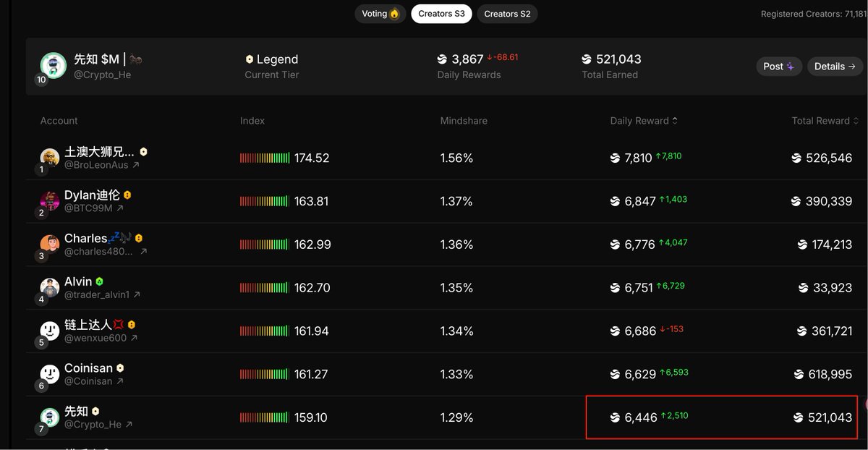Click the token icon next to 6,776
The height and width of the screenshot is (450, 868).
pyautogui.click(x=616, y=245)
